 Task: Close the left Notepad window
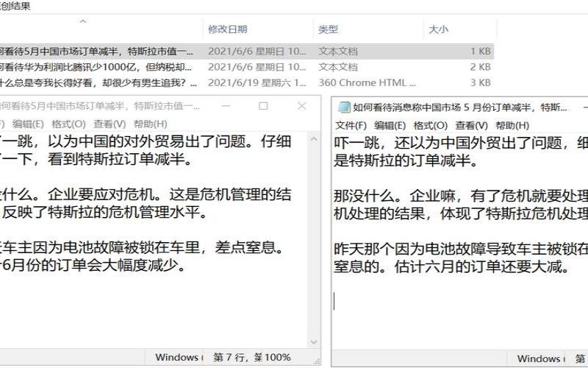[x=302, y=106]
